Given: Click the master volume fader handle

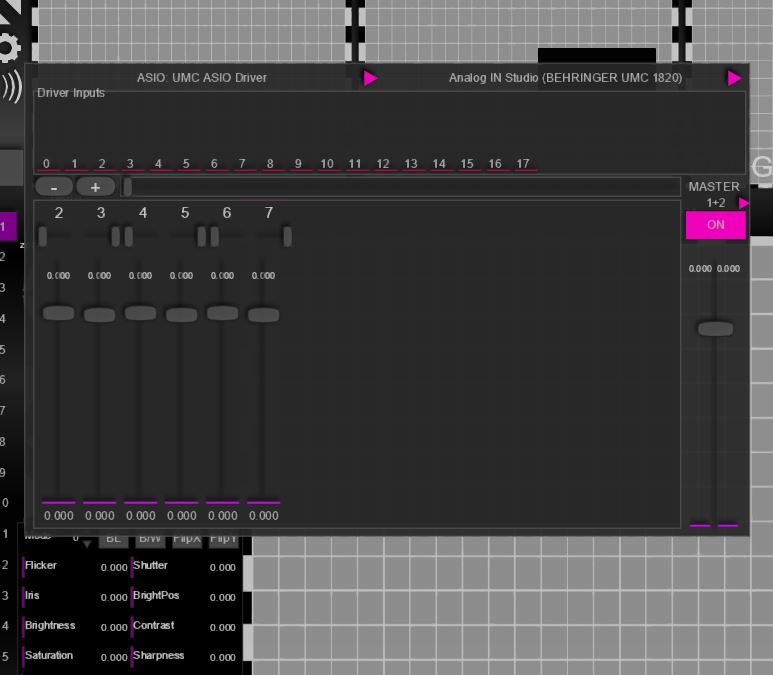Looking at the screenshot, I should pyautogui.click(x=715, y=329).
